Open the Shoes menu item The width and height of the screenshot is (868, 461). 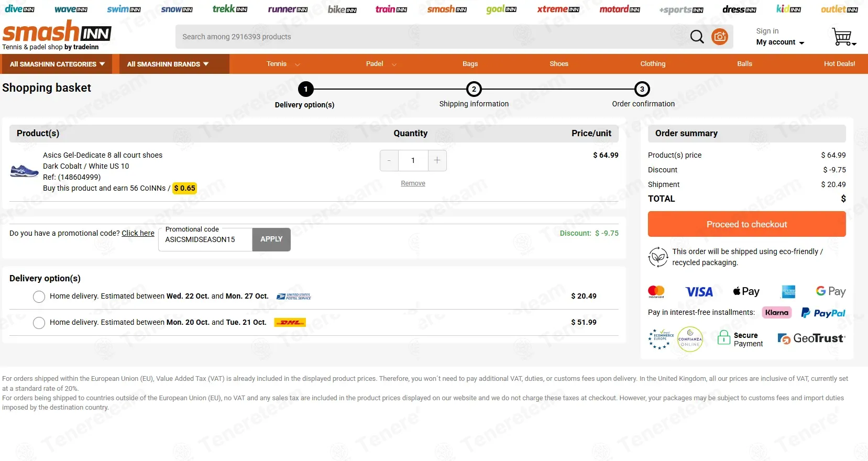click(559, 63)
